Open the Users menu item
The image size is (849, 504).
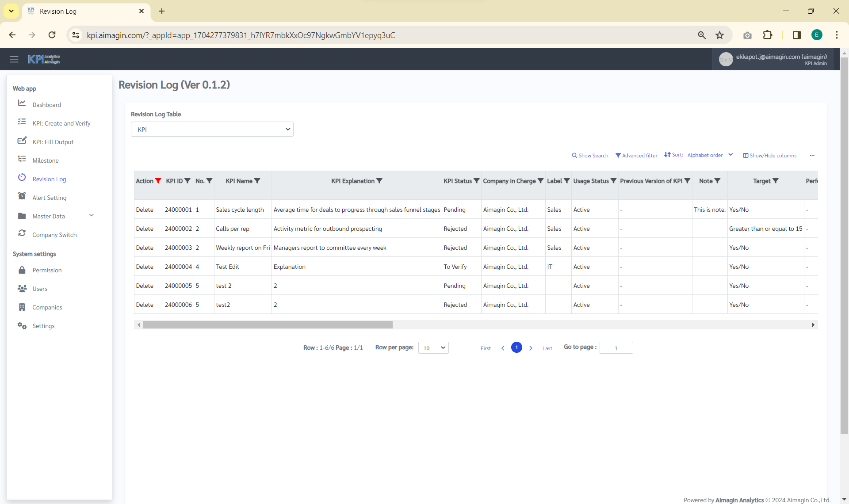[39, 289]
